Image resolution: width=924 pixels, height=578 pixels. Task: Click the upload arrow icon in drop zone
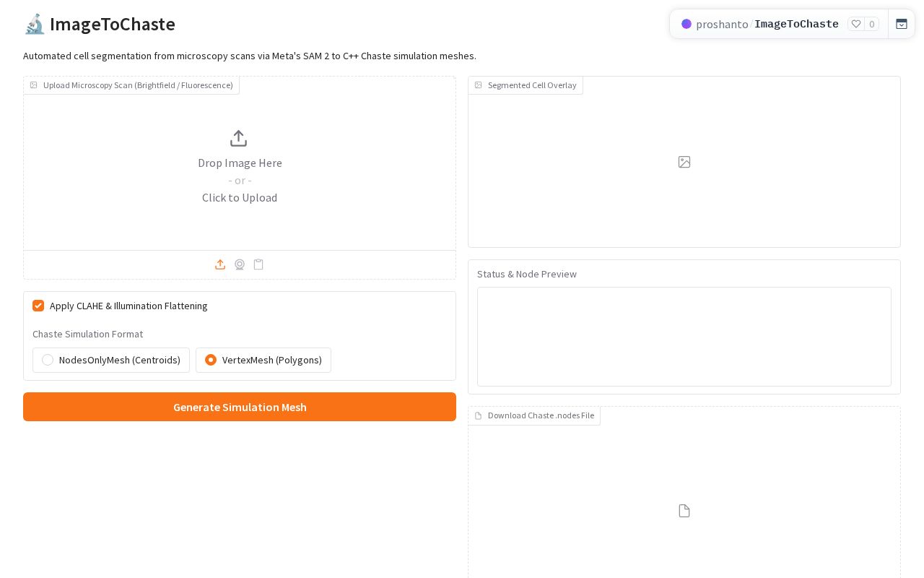pos(238,138)
